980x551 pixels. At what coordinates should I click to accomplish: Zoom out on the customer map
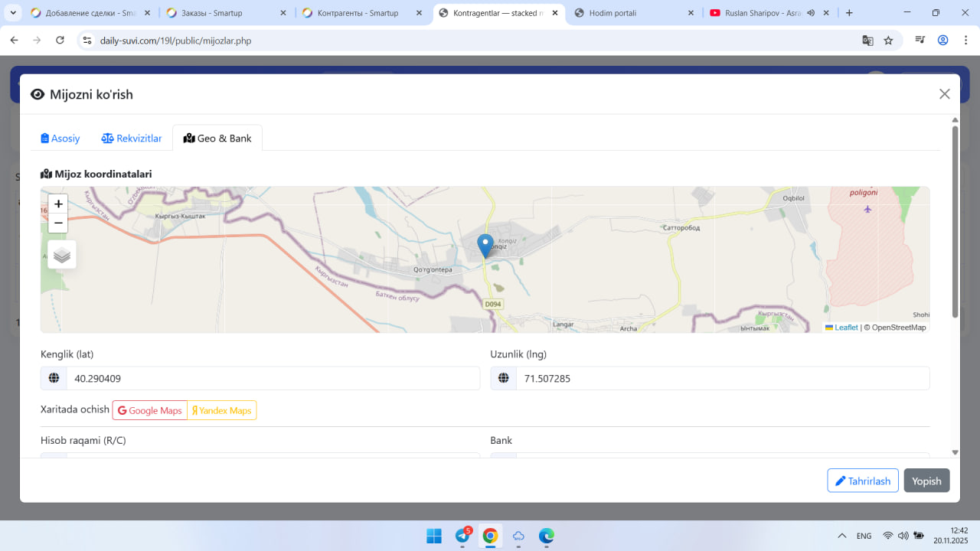point(58,223)
